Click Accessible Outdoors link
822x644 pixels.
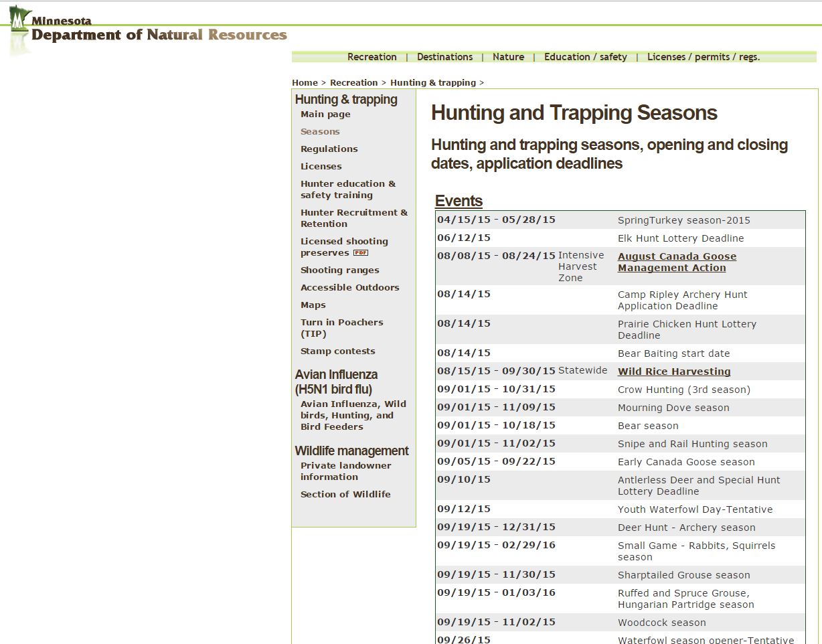click(x=349, y=288)
